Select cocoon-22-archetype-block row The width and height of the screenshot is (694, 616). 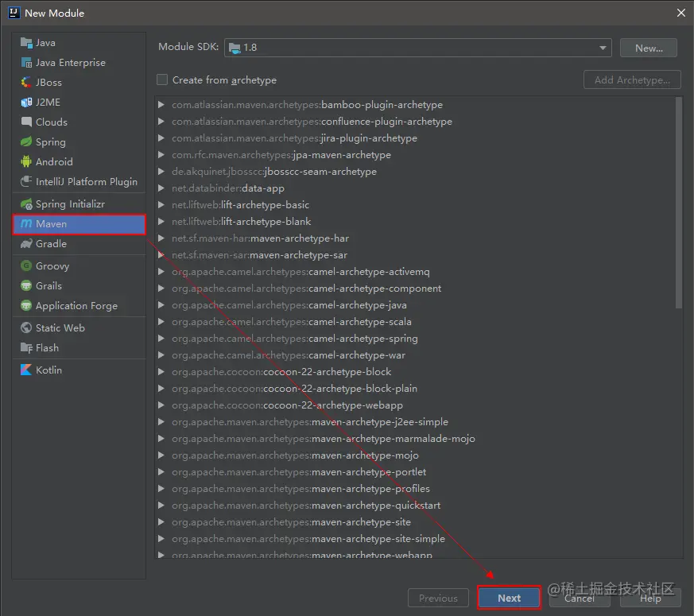416,372
